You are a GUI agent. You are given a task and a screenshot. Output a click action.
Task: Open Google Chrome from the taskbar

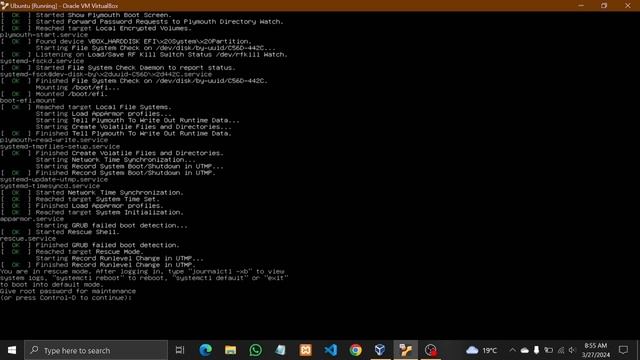pyautogui.click(x=356, y=350)
